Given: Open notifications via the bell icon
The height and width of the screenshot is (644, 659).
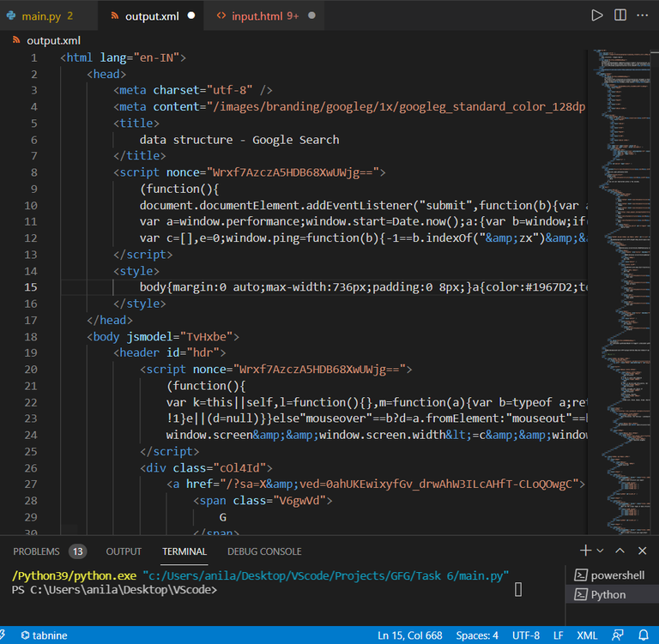Looking at the screenshot, I should (x=642, y=635).
